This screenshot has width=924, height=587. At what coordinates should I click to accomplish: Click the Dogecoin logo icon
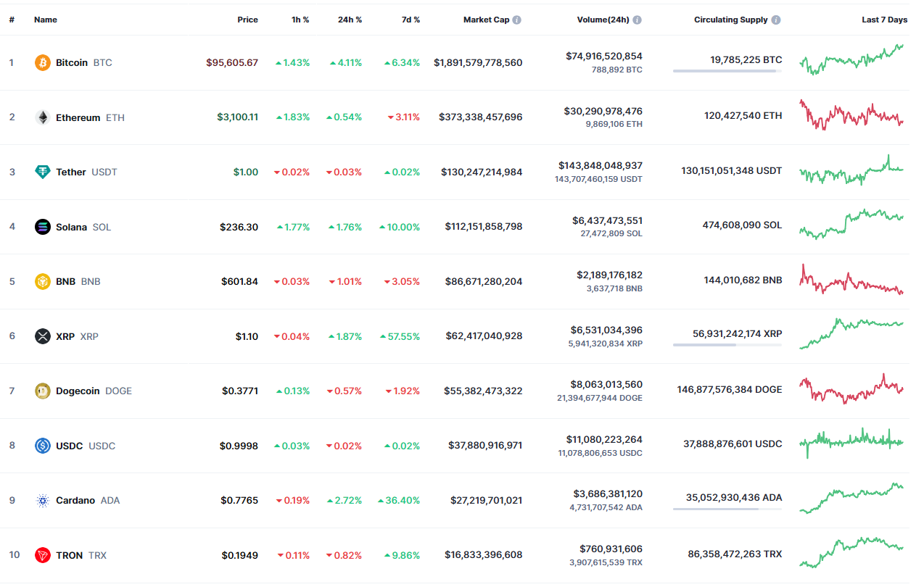(43, 391)
